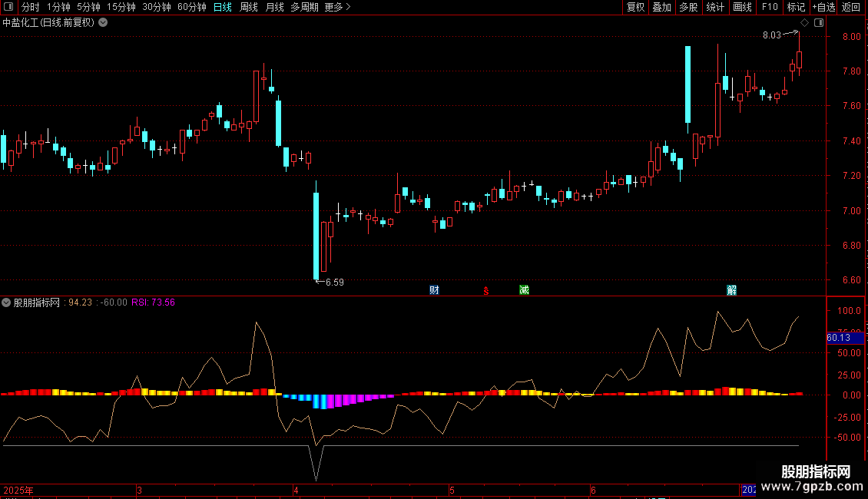The image size is (868, 499).
Task: Click the panel layout icon at top-left
Action: click(8, 7)
